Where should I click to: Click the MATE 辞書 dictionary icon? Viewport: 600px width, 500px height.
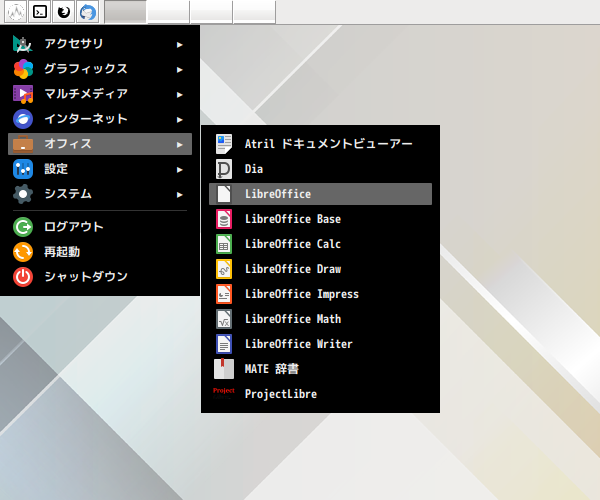224,369
